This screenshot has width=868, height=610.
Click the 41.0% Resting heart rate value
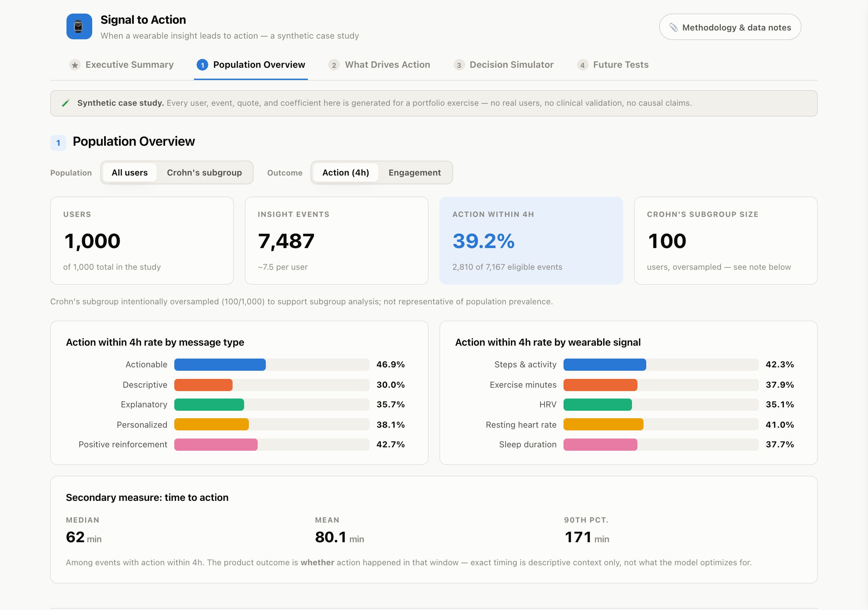(780, 425)
